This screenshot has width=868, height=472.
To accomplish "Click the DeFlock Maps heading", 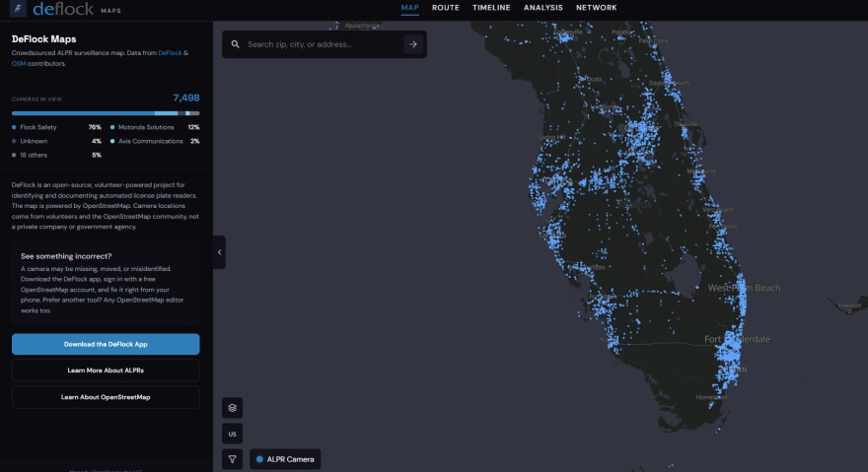I will click(43, 39).
